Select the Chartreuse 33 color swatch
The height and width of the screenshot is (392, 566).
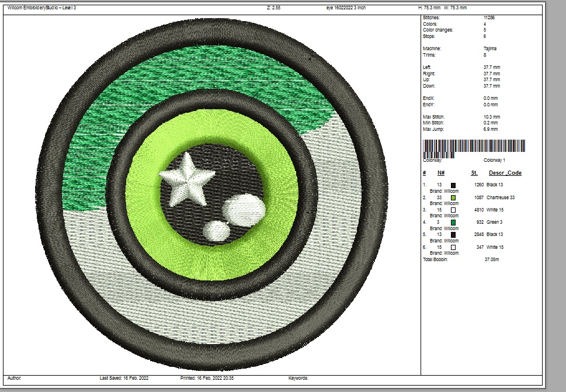(453, 197)
